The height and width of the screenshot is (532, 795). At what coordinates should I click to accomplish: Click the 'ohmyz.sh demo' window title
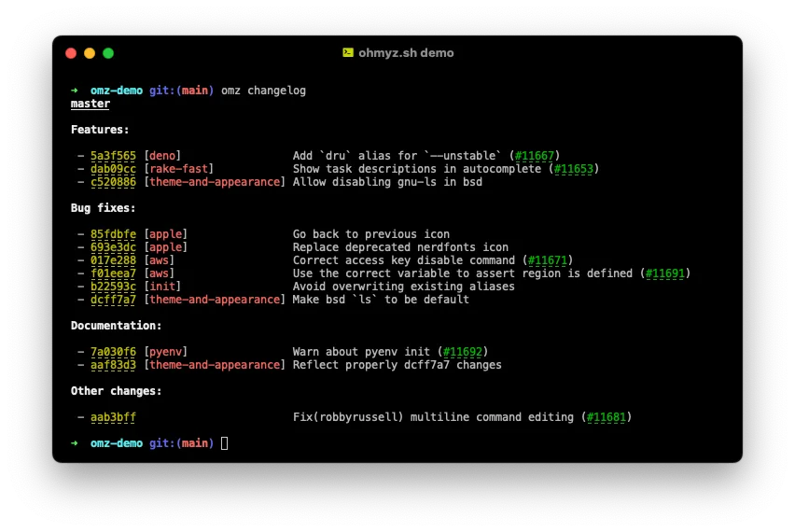point(406,53)
